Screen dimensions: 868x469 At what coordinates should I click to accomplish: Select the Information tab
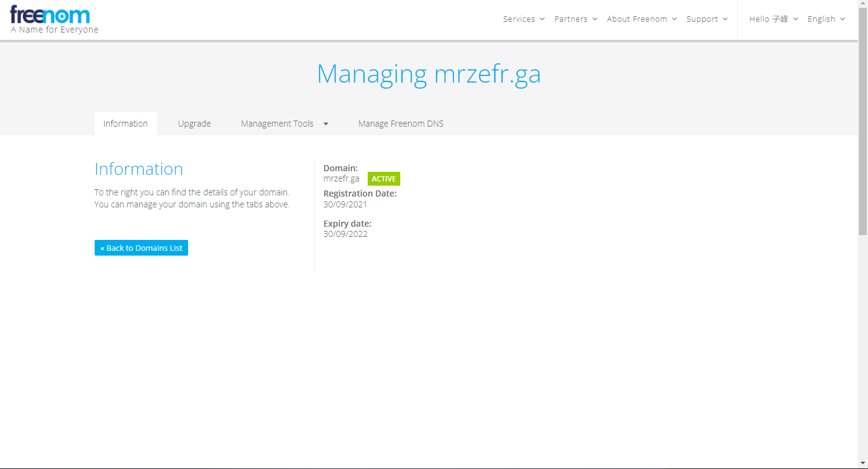coord(125,124)
